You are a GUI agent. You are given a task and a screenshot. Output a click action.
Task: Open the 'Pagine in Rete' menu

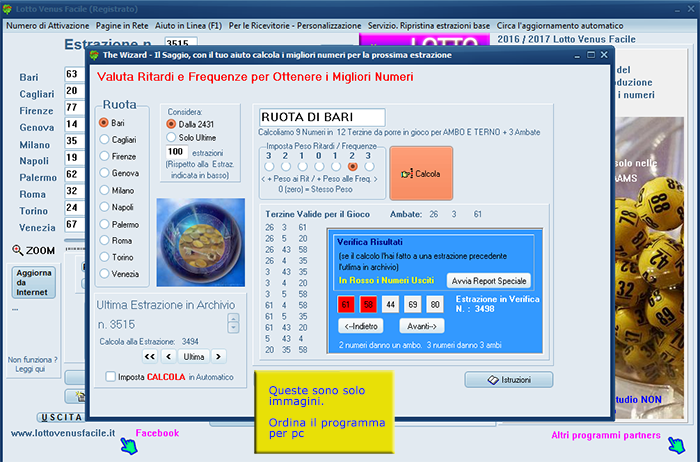pyautogui.click(x=122, y=25)
